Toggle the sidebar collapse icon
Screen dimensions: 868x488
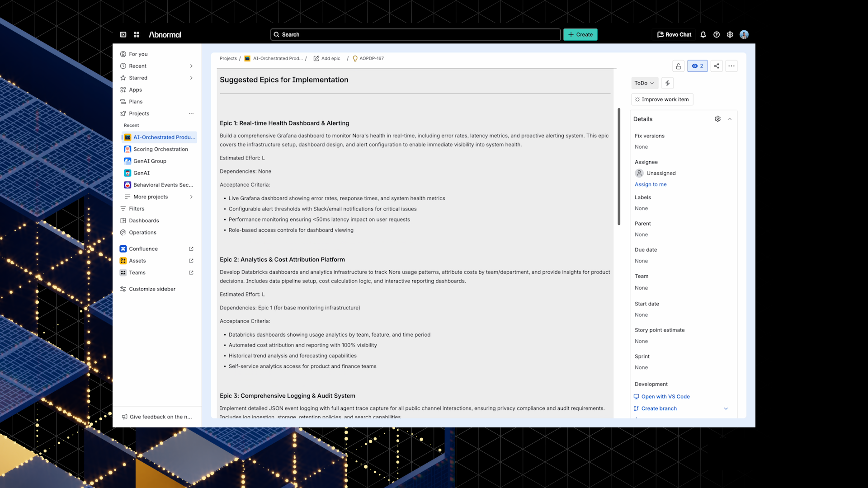[x=123, y=34]
